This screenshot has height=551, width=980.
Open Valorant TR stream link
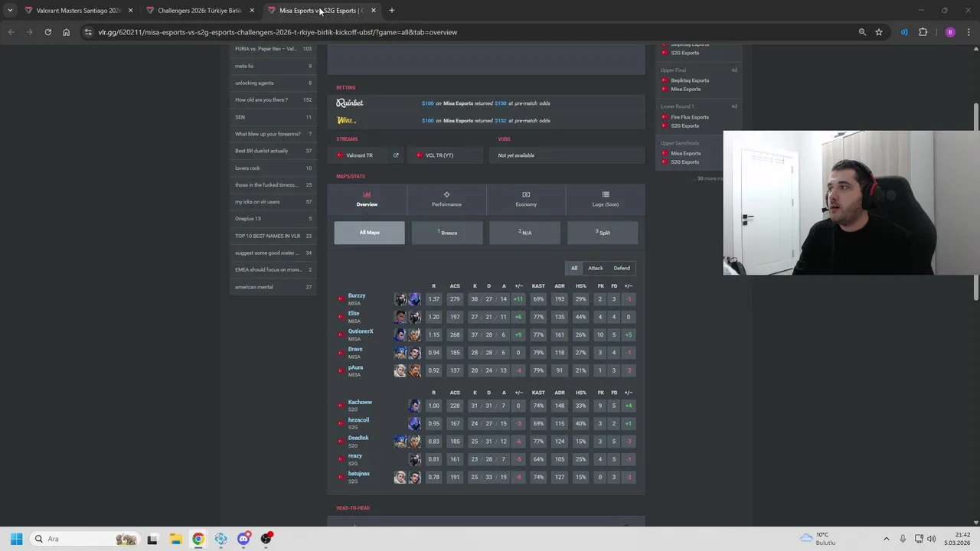[x=359, y=155]
